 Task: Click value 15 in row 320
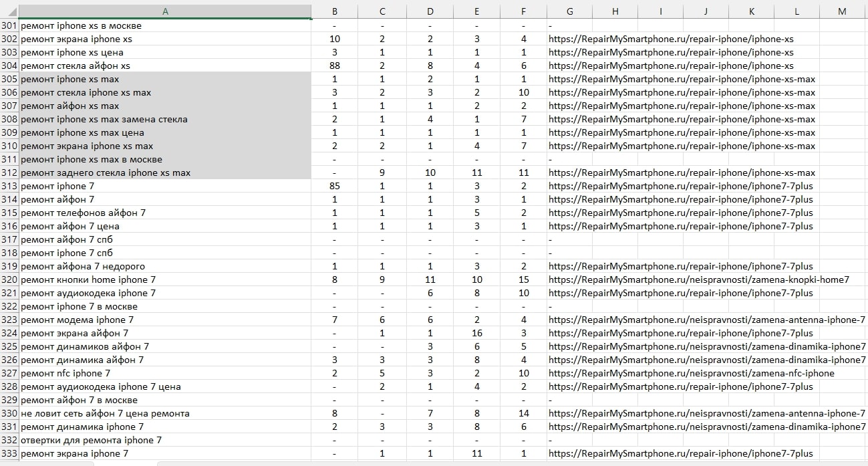click(x=523, y=279)
